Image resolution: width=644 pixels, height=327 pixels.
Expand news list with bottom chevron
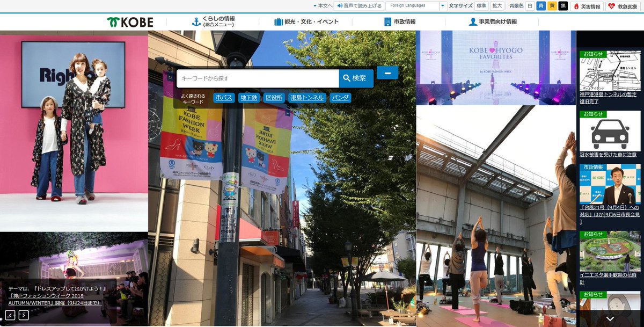610,318
